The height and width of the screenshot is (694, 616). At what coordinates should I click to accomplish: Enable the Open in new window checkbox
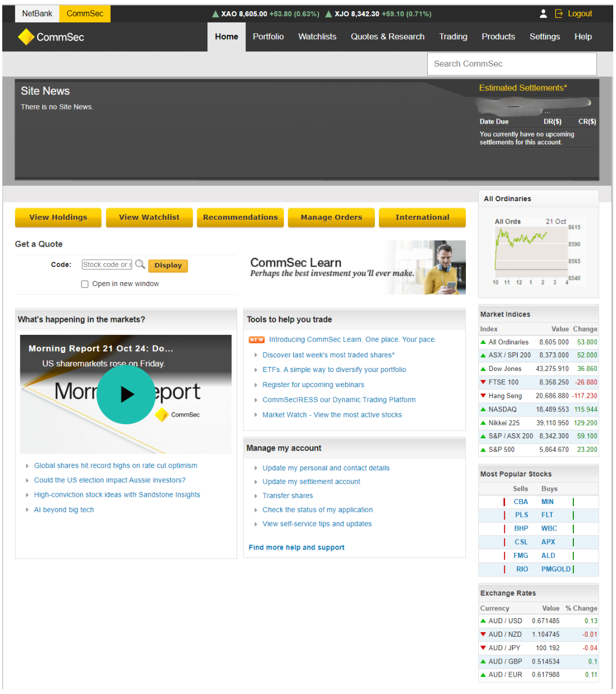coord(85,284)
